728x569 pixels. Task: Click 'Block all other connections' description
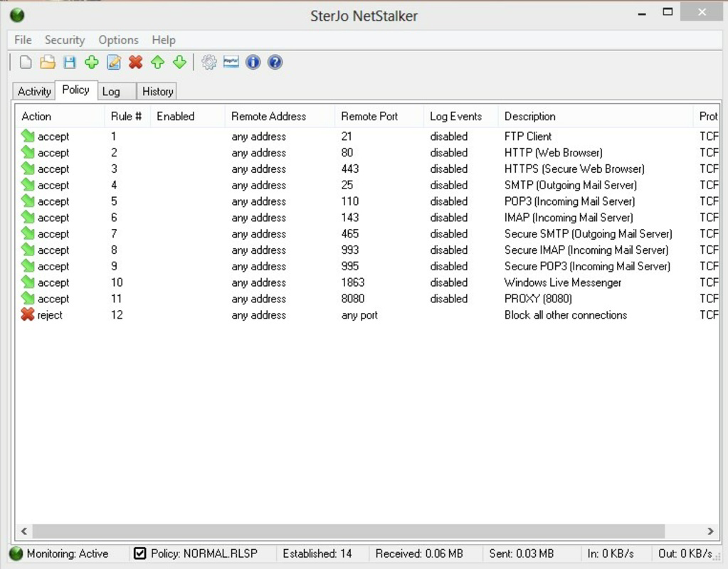point(566,314)
